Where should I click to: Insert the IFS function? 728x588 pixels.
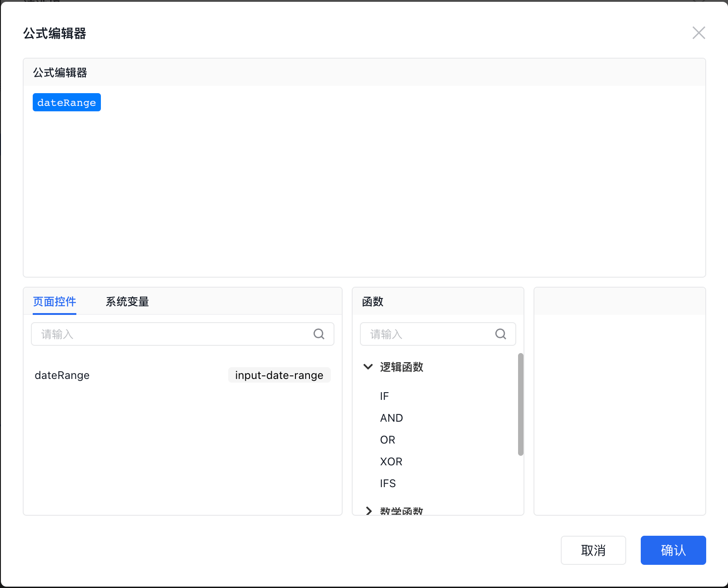pos(388,483)
